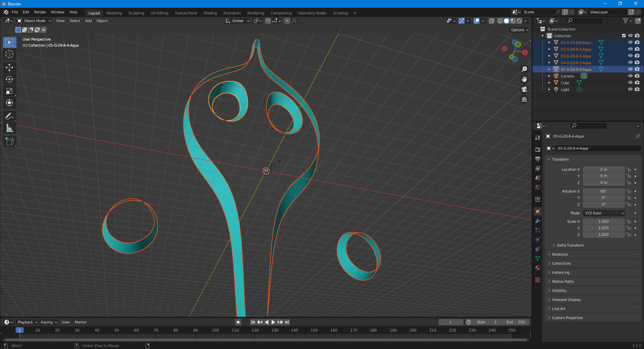Open the Render menu

coord(40,12)
